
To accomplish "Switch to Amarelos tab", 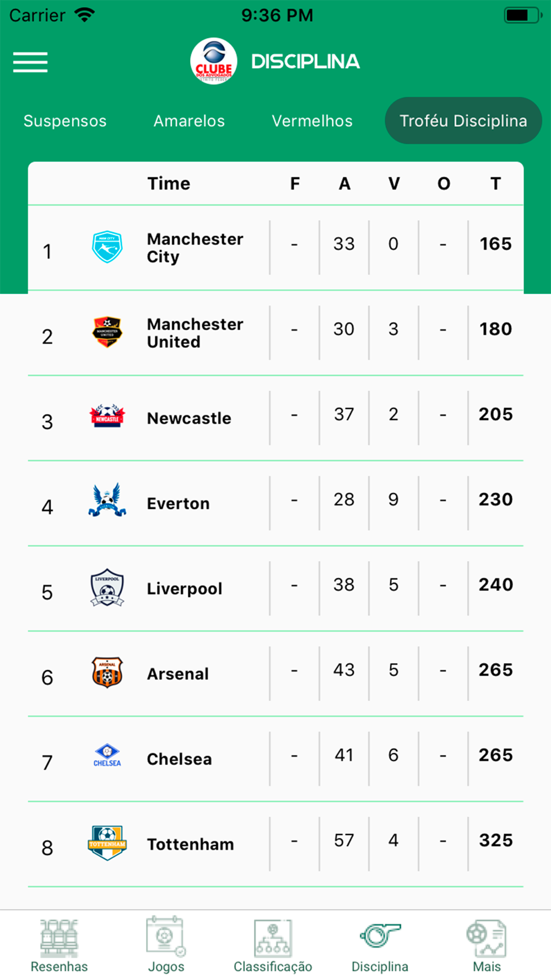I will (189, 121).
